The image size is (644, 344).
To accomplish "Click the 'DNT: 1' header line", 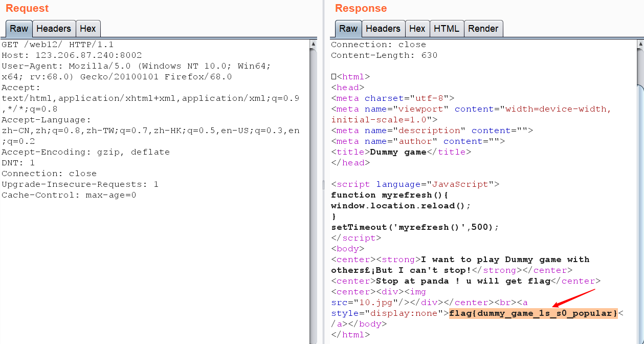I will click(x=18, y=163).
